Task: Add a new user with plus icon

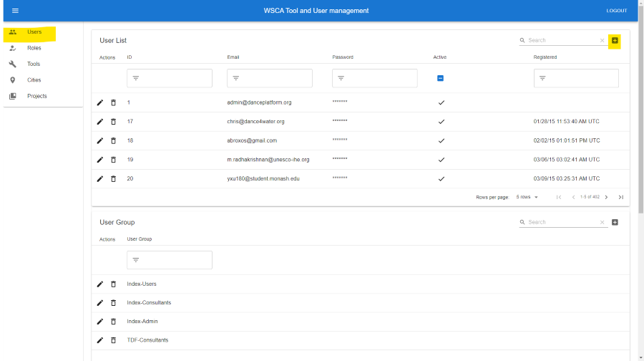Action: tap(615, 41)
